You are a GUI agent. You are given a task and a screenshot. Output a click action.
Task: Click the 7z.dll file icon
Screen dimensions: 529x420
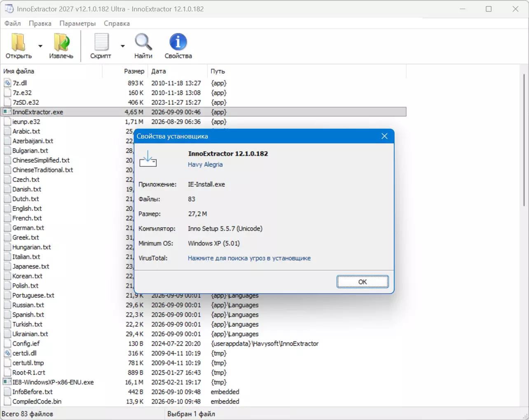click(7, 83)
